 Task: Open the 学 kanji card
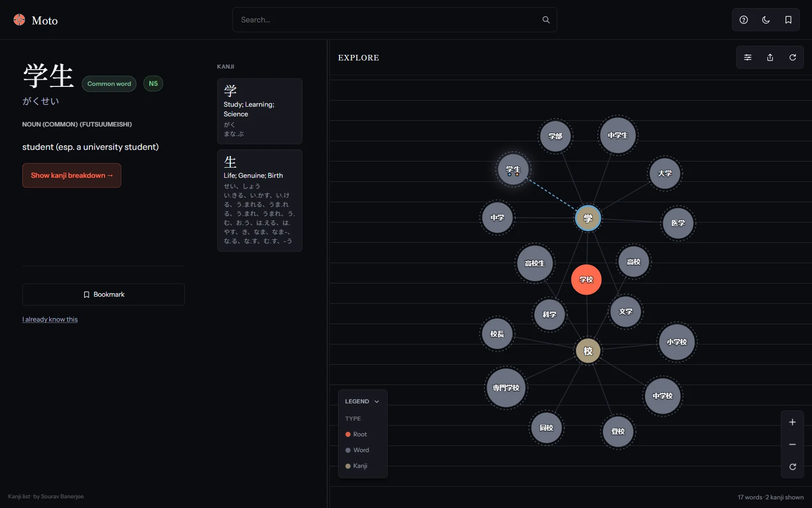[260, 111]
